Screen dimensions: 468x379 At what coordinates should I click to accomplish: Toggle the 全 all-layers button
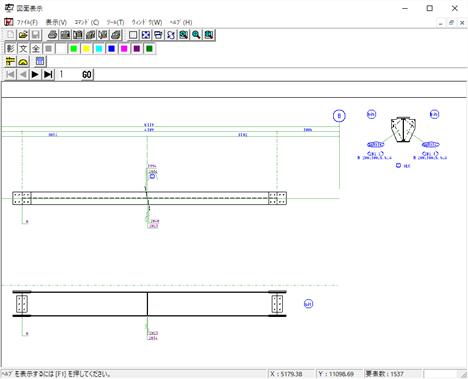[x=36, y=49]
